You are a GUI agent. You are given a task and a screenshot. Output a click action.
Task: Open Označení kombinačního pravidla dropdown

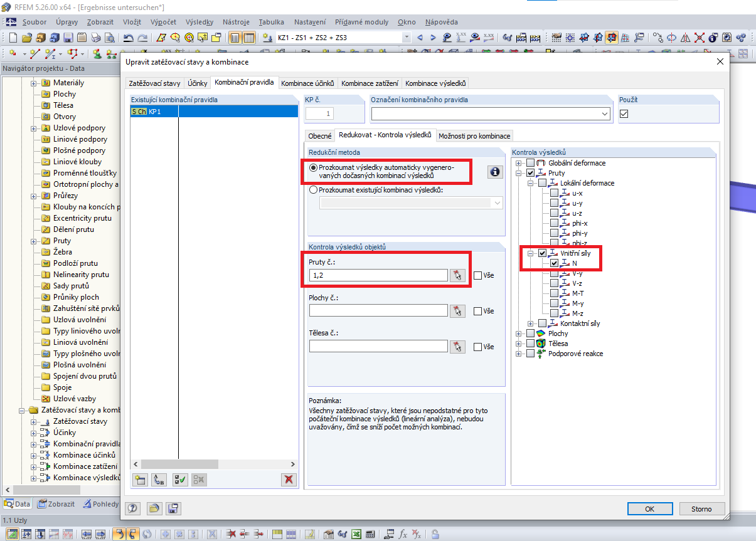(605, 113)
